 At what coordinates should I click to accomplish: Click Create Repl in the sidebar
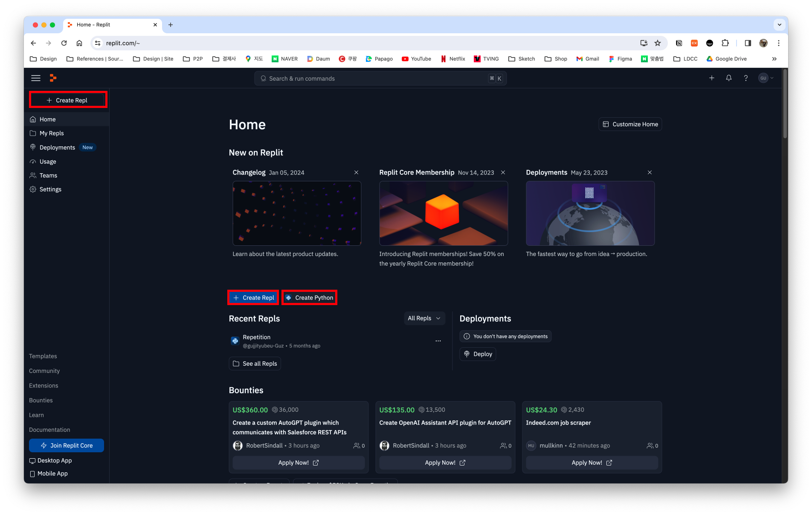pyautogui.click(x=68, y=100)
